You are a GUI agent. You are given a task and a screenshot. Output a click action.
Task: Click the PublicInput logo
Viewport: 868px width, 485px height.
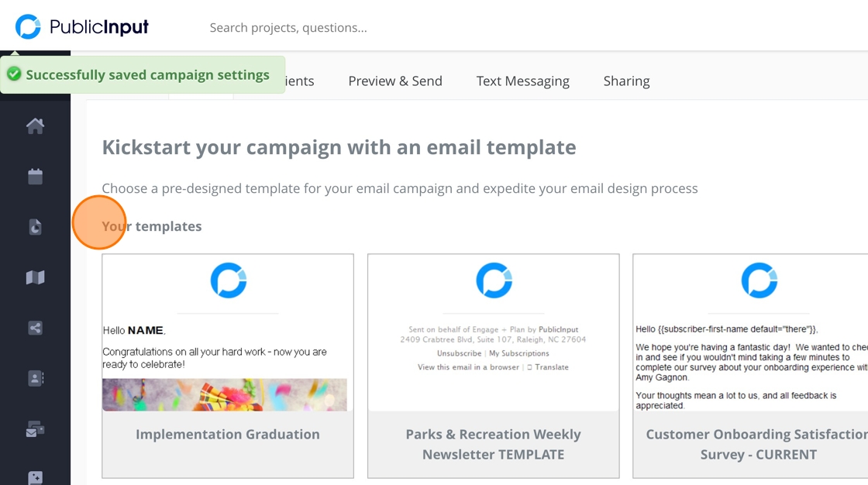[x=81, y=27]
